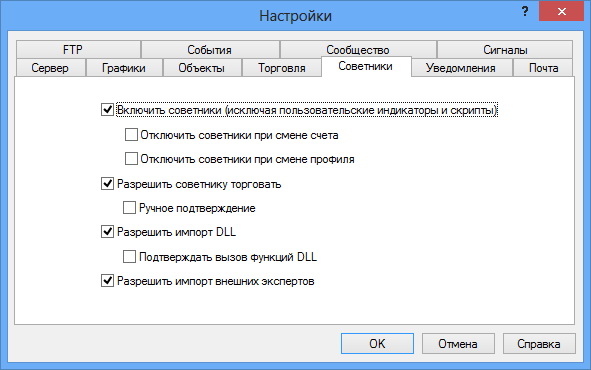
Task: Select the Торговля tab
Action: (282, 68)
